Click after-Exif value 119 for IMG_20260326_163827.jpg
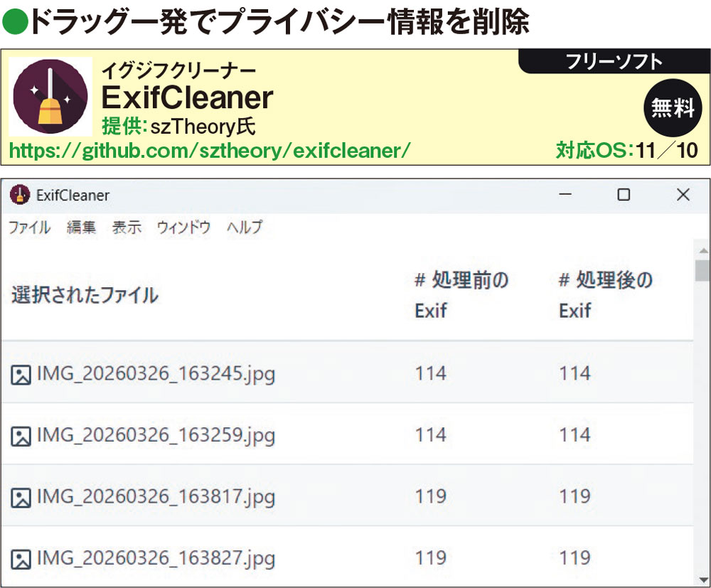This screenshot has width=711, height=588. (x=575, y=558)
